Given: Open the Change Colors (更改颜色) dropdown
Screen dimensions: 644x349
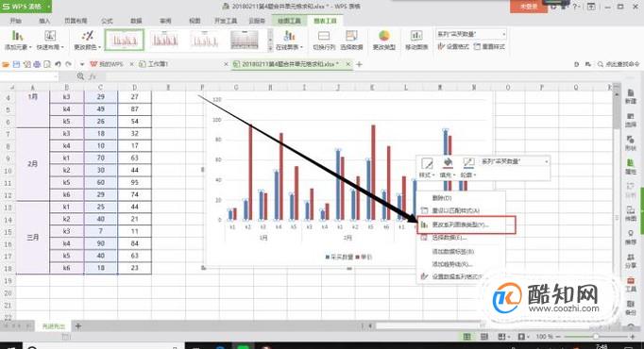Looking at the screenshot, I should pyautogui.click(x=87, y=40).
